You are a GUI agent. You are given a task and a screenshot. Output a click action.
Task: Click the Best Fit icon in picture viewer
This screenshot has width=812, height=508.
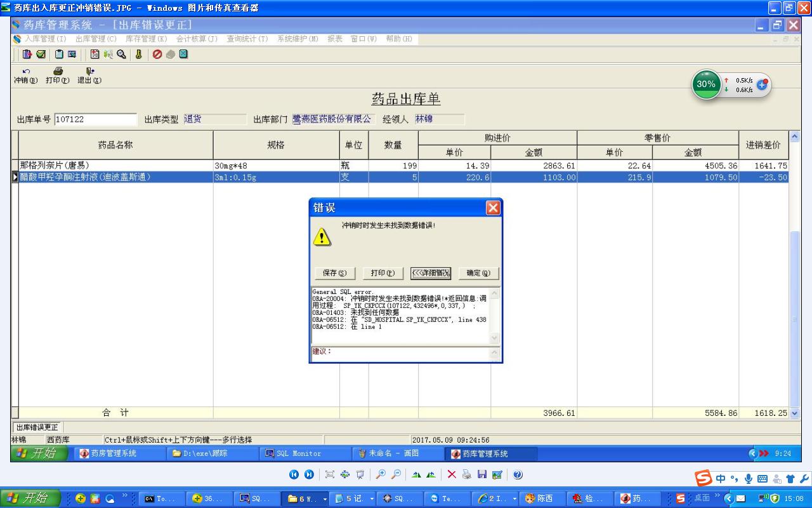(x=330, y=474)
